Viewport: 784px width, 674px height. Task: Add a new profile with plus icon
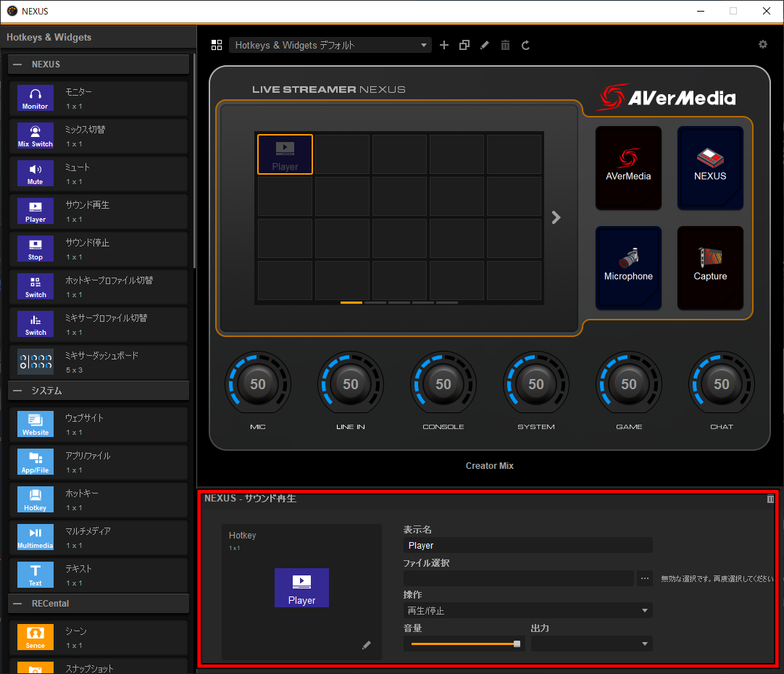444,46
